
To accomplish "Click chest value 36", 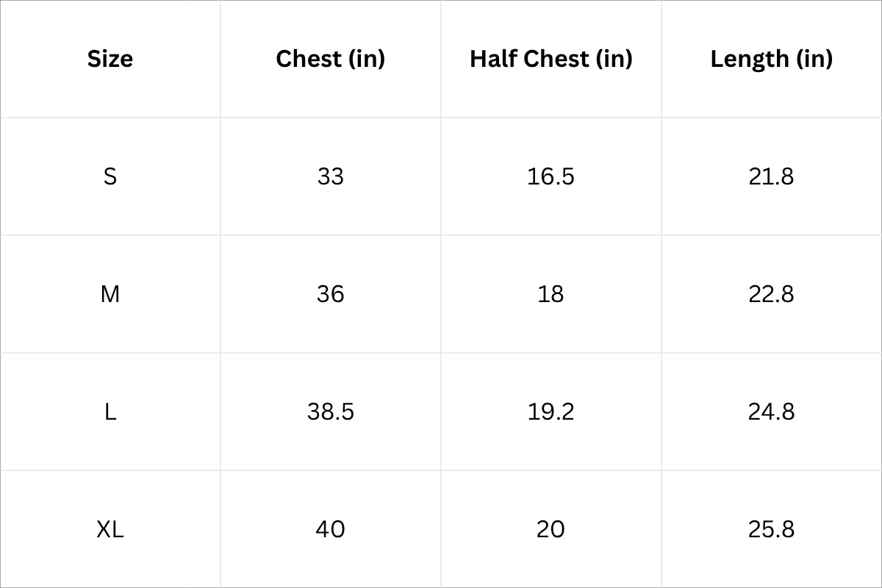I will click(331, 294).
